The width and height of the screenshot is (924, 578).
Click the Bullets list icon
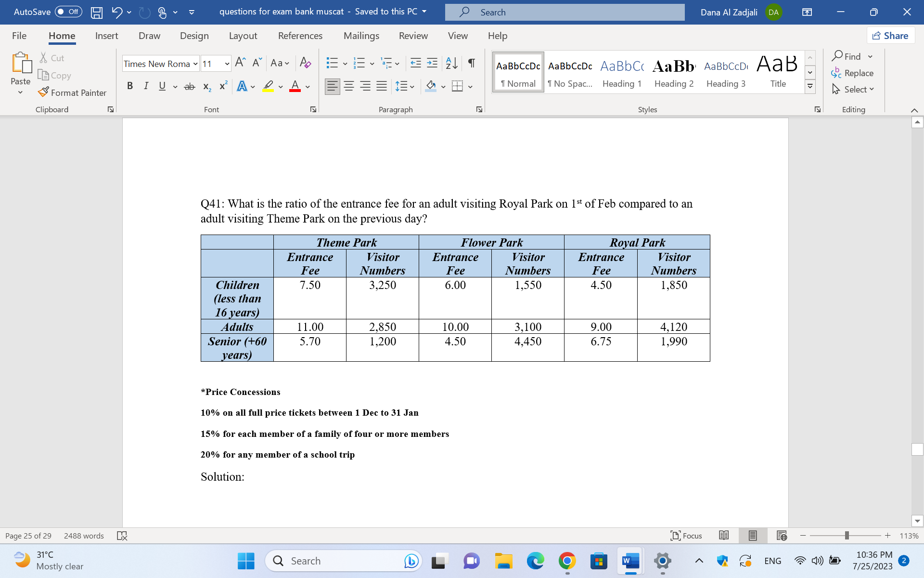(332, 63)
